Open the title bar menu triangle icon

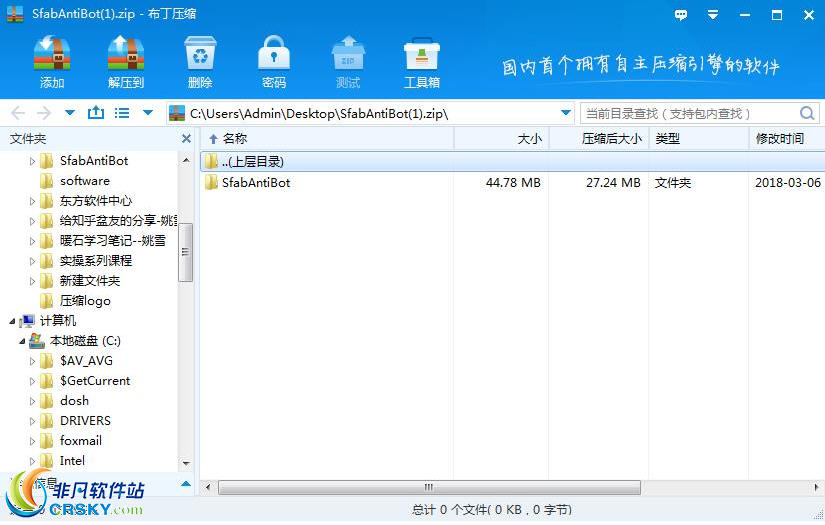pos(713,15)
